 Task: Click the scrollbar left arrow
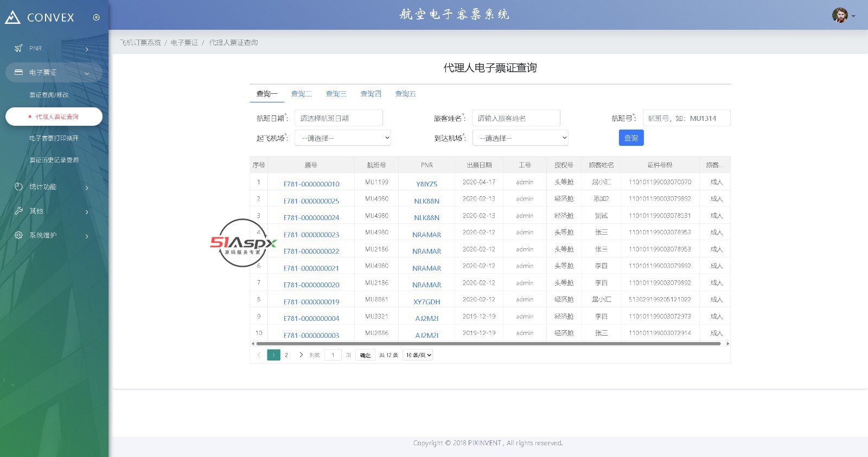[253, 344]
